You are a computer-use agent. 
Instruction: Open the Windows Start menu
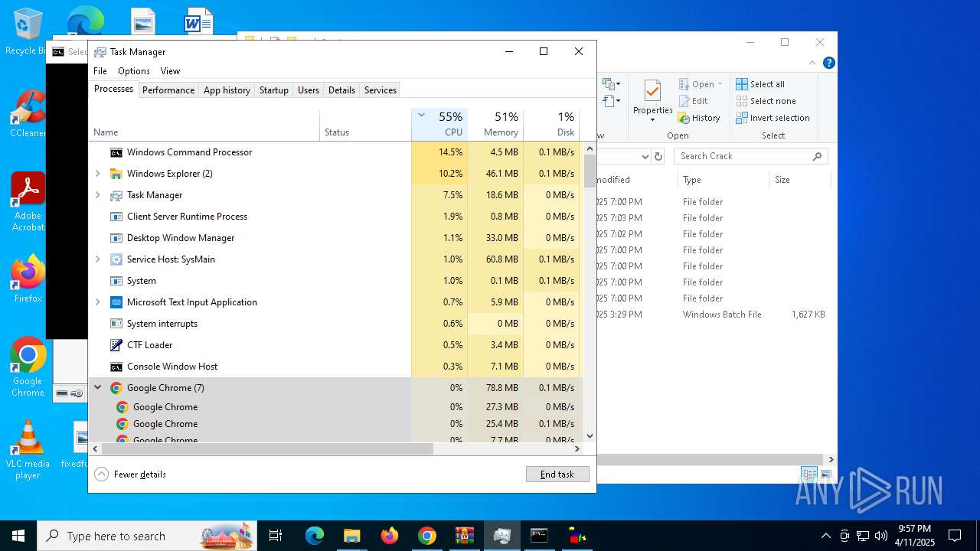click(x=18, y=536)
